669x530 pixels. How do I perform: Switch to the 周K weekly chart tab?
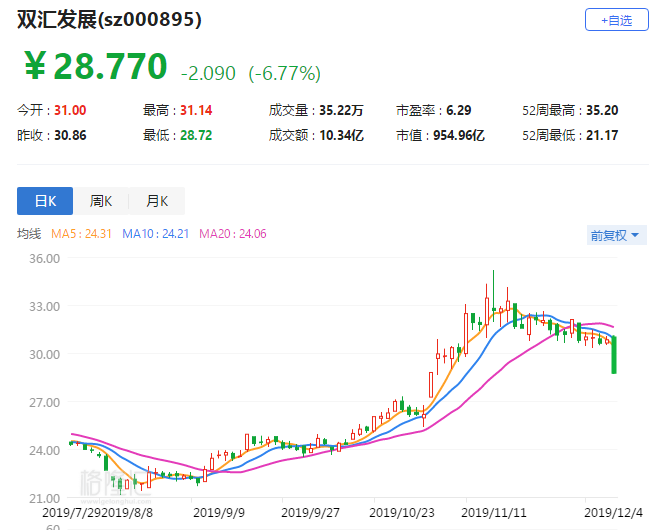click(101, 201)
